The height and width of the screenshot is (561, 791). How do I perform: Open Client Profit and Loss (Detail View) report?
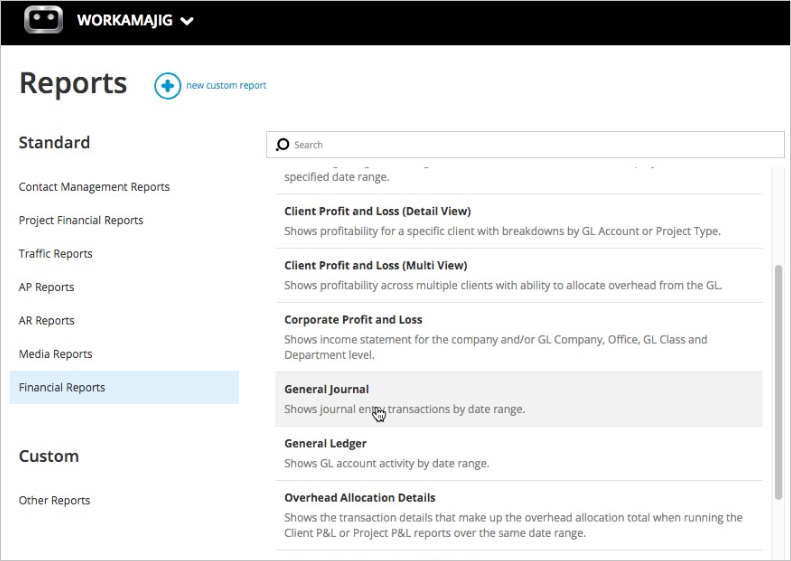pos(377,211)
